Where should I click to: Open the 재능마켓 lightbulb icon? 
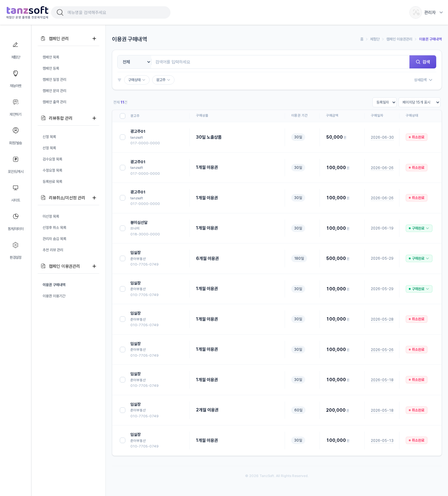point(15,73)
